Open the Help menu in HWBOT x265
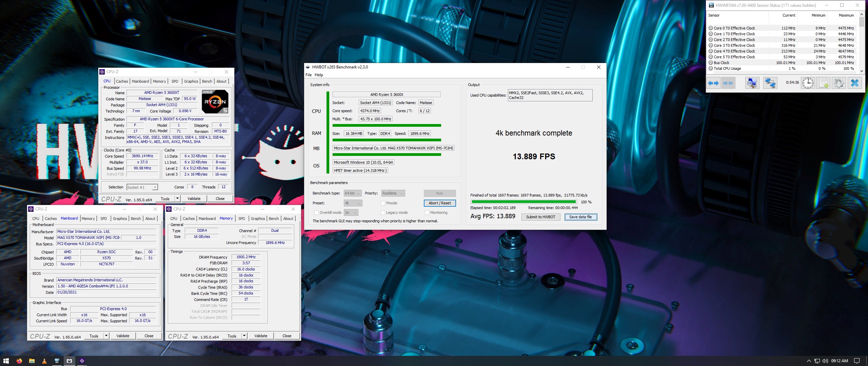 pos(319,75)
